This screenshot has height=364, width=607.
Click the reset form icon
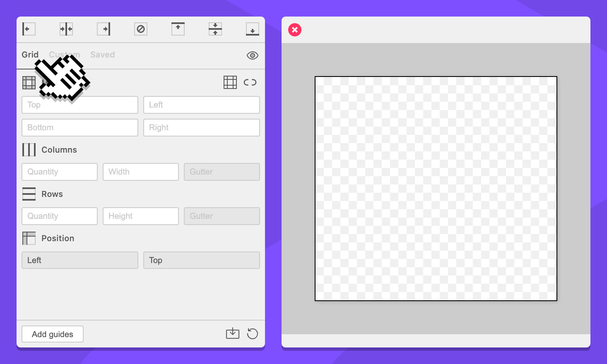(253, 333)
